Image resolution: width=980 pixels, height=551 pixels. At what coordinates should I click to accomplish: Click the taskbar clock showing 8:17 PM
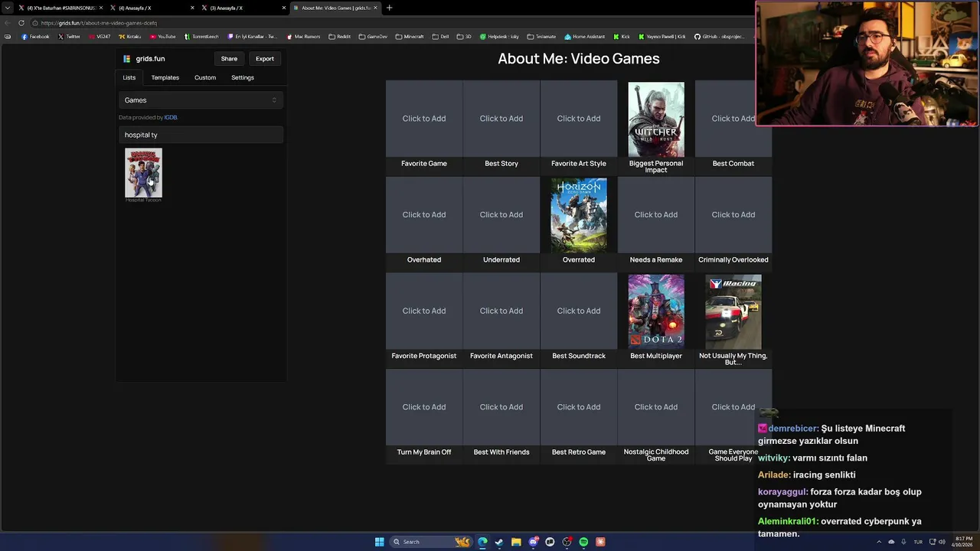tap(962, 542)
